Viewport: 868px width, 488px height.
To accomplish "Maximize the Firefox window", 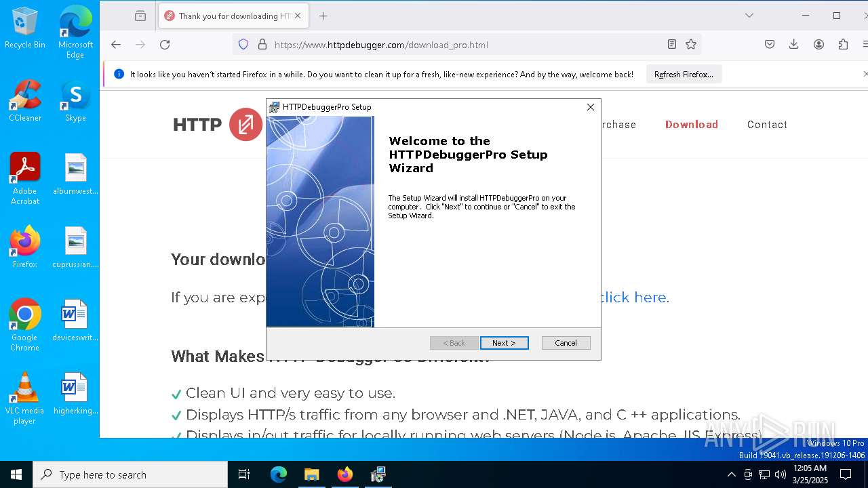I will pyautogui.click(x=837, y=16).
